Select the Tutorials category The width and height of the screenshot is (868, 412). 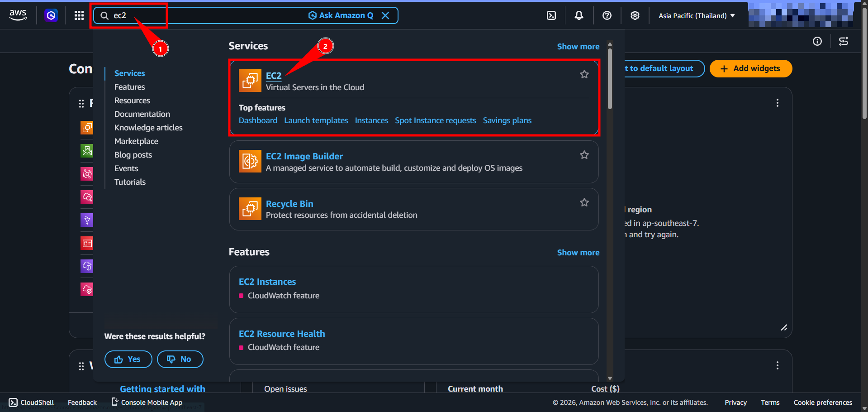point(130,182)
